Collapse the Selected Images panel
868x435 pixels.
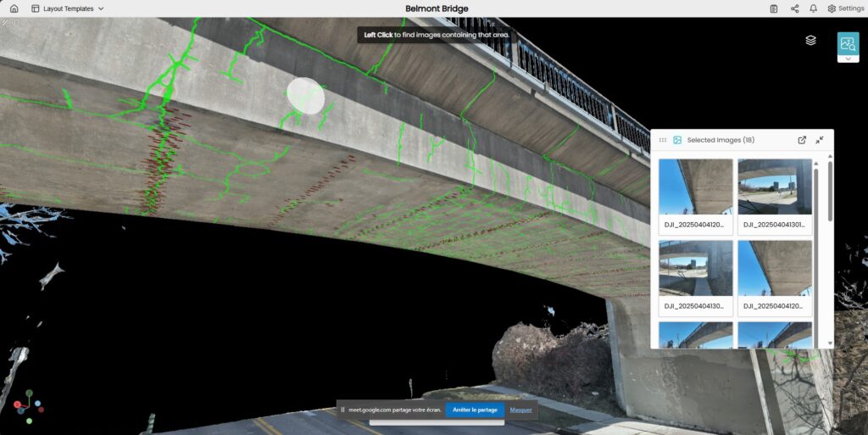coord(820,140)
